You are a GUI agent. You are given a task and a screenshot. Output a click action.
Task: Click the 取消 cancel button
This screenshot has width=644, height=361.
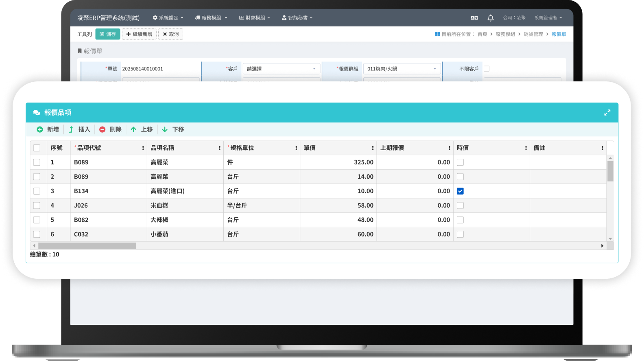pos(170,34)
